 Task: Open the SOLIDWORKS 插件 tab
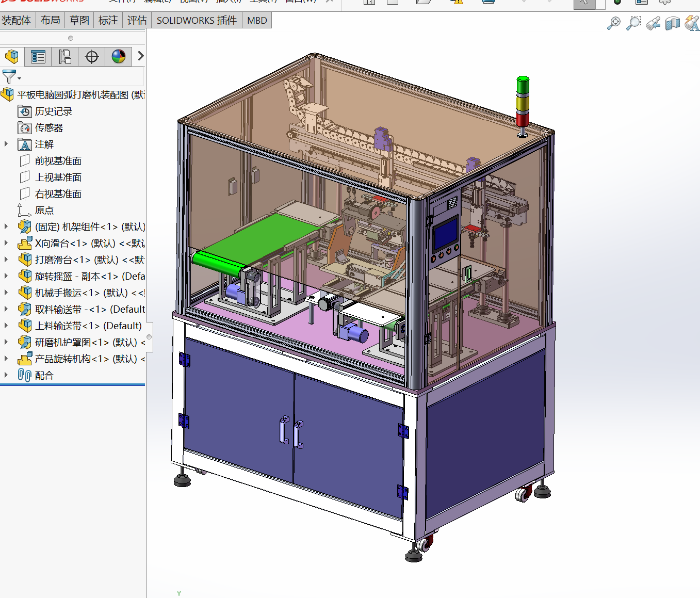click(x=197, y=21)
